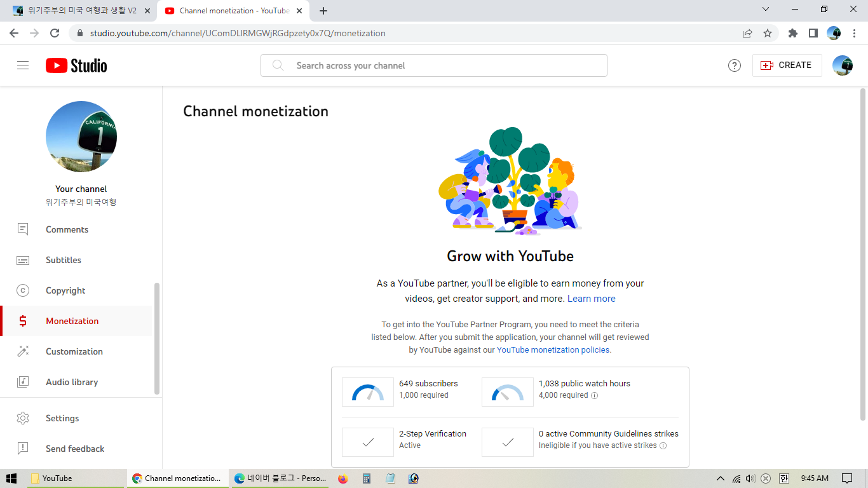Open the account avatar in Studio header
Viewport: 868px width, 488px height.
[x=843, y=65]
